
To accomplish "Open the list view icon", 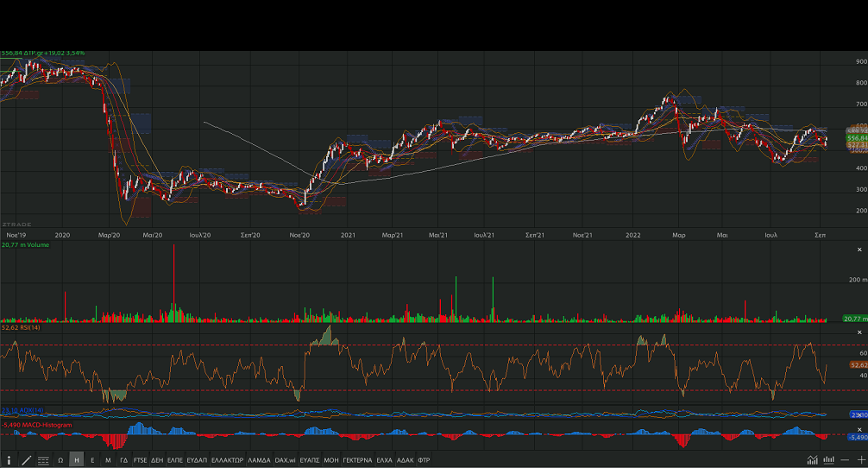I will 43,460.
